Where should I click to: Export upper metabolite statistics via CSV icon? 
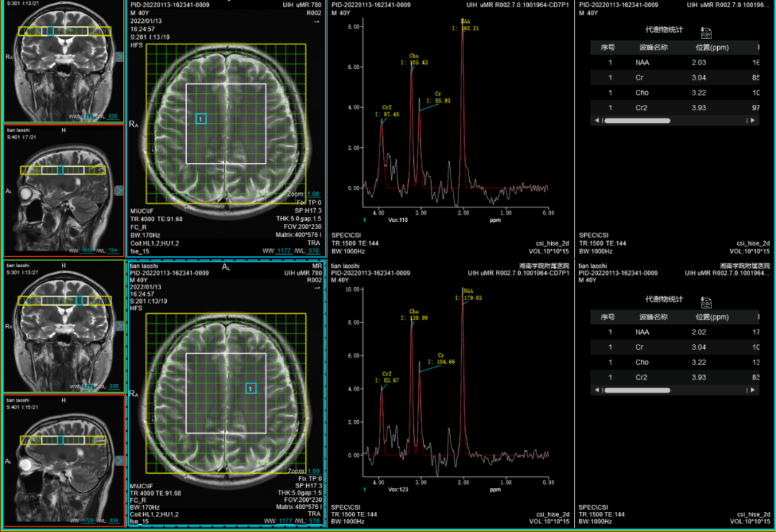706,32
